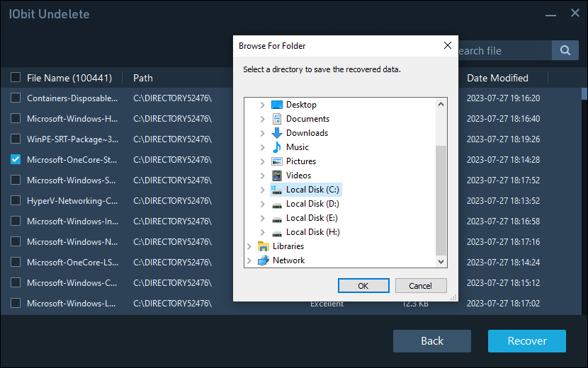Expand the Libraries tree node
The width and height of the screenshot is (588, 368).
(249, 246)
